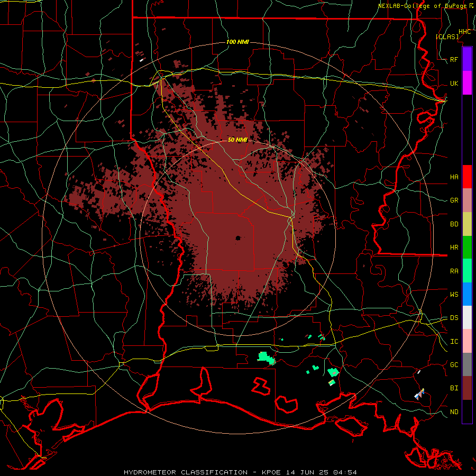Select the 'ND' legend label

(x=454, y=412)
